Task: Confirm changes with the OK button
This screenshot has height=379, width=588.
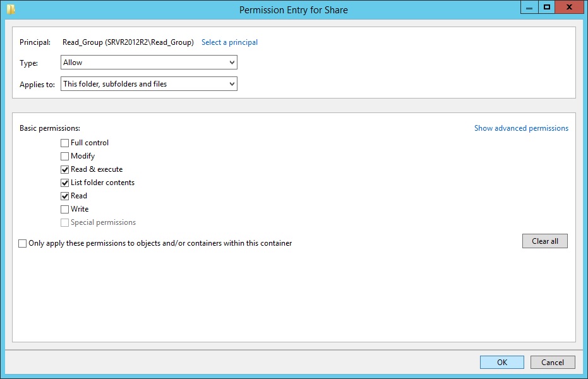Action: click(501, 363)
